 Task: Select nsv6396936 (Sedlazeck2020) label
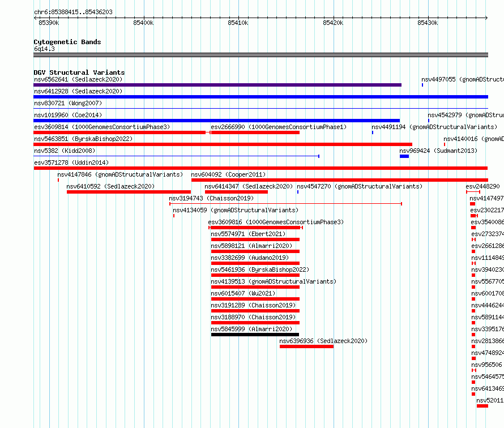click(323, 341)
